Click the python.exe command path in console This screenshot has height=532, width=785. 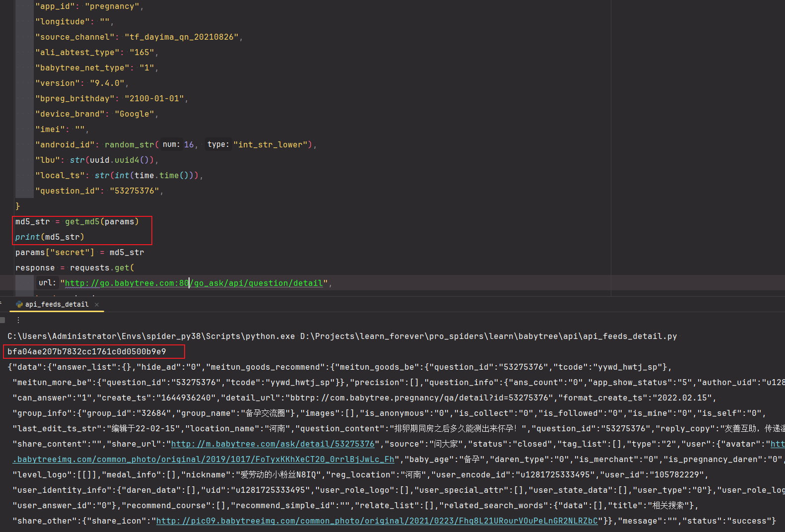click(x=151, y=336)
